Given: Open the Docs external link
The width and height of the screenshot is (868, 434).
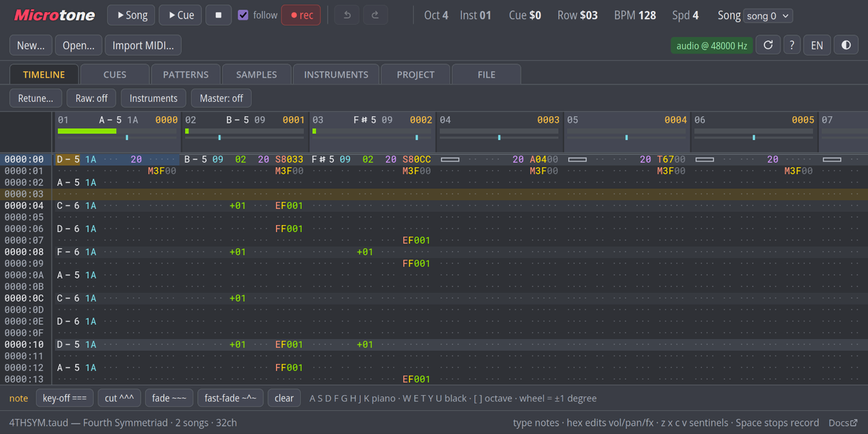Looking at the screenshot, I should click(843, 422).
